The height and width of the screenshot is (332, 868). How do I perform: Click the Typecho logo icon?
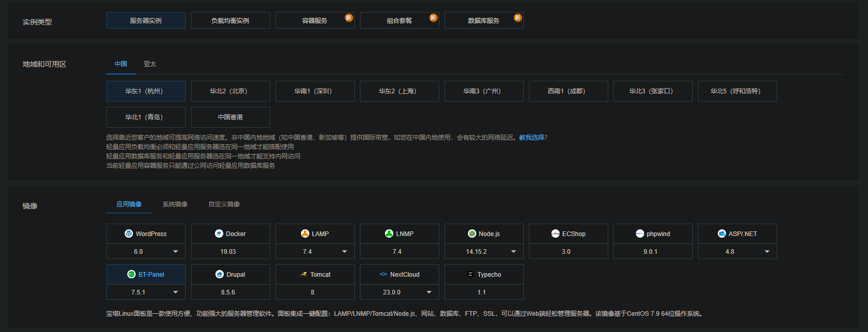point(471,274)
